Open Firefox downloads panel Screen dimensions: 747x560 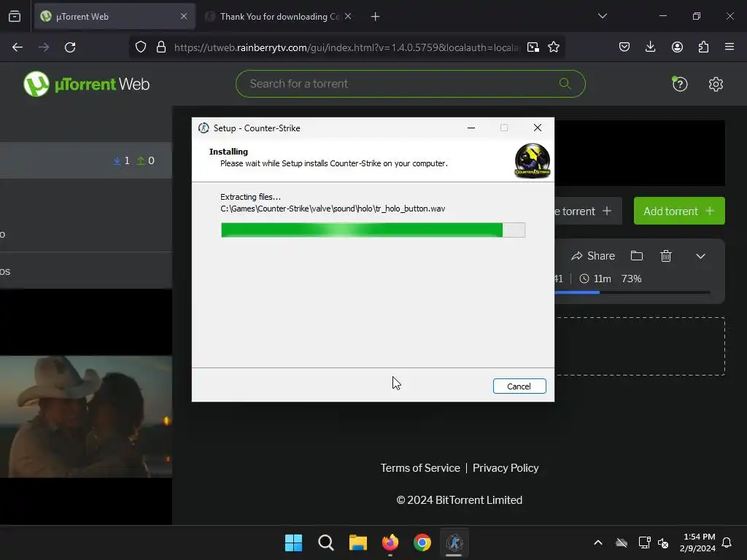tap(650, 47)
